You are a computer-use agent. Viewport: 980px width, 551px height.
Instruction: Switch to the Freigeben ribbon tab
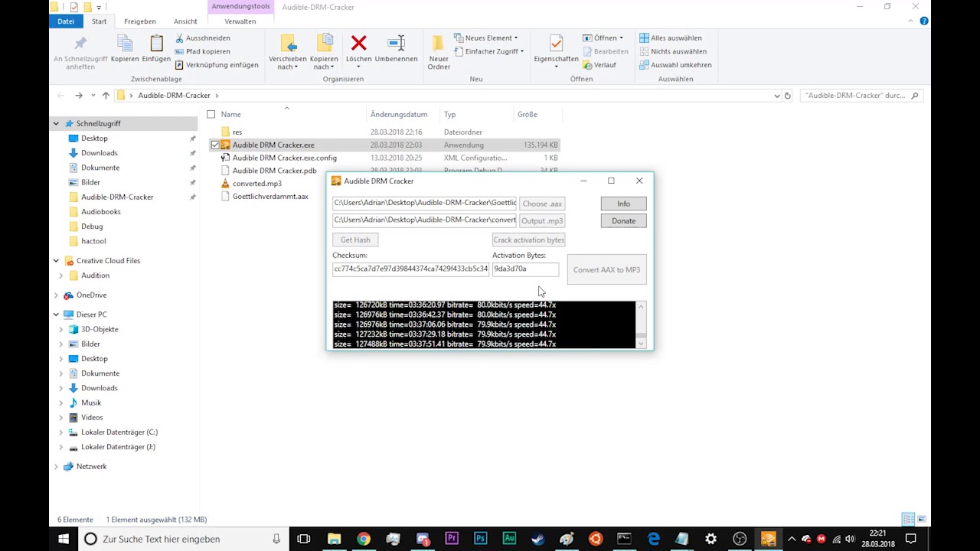[x=140, y=21]
